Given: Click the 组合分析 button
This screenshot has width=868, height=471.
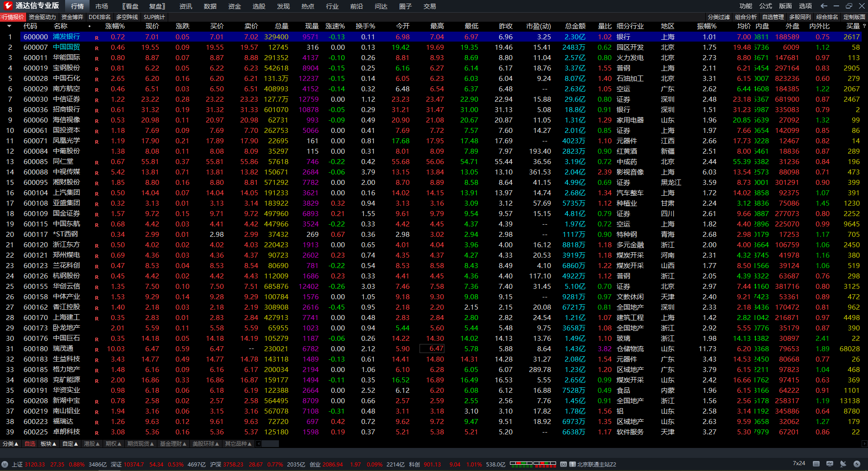Looking at the screenshot, I should pyautogui.click(x=746, y=17).
